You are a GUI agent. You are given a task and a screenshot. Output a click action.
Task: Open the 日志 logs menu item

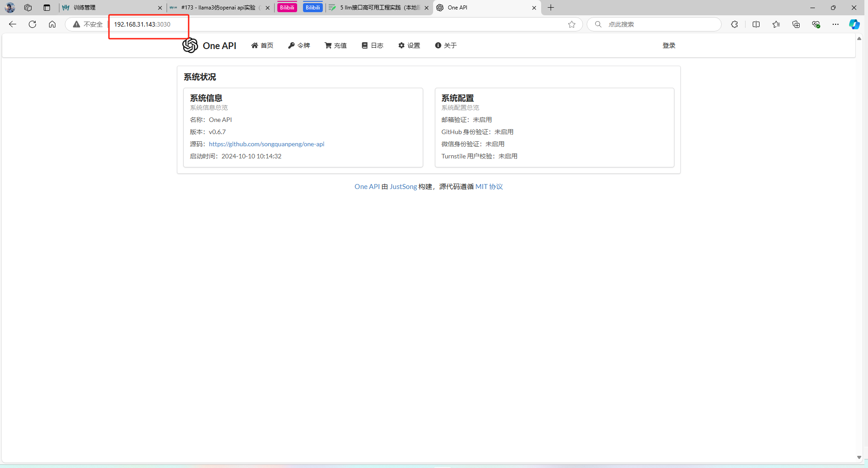372,45
